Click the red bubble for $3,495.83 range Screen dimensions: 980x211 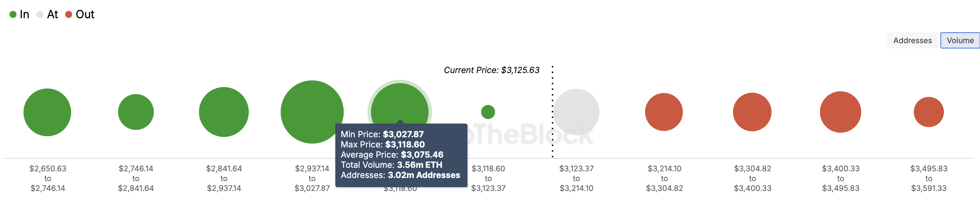pos(929,112)
